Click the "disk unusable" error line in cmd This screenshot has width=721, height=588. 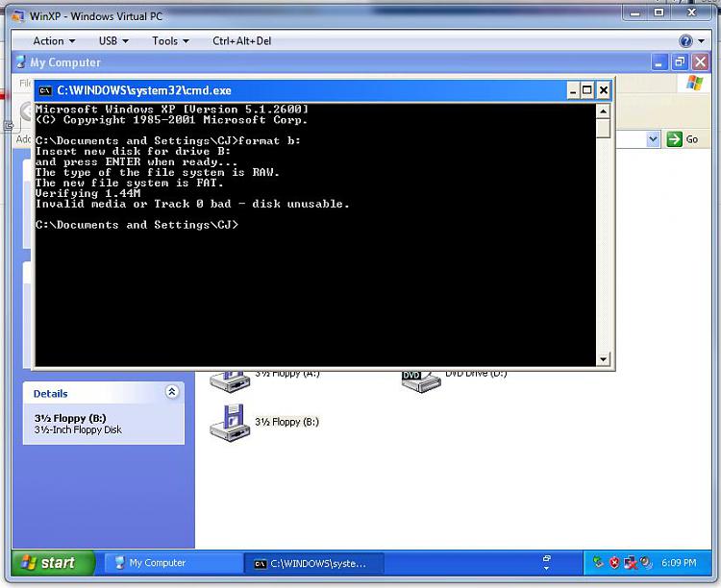[x=192, y=204]
